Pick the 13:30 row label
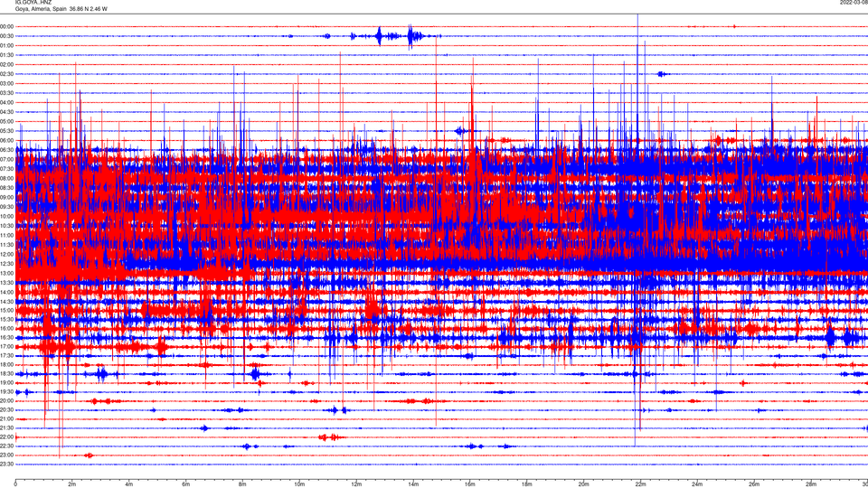 pyautogui.click(x=6, y=282)
